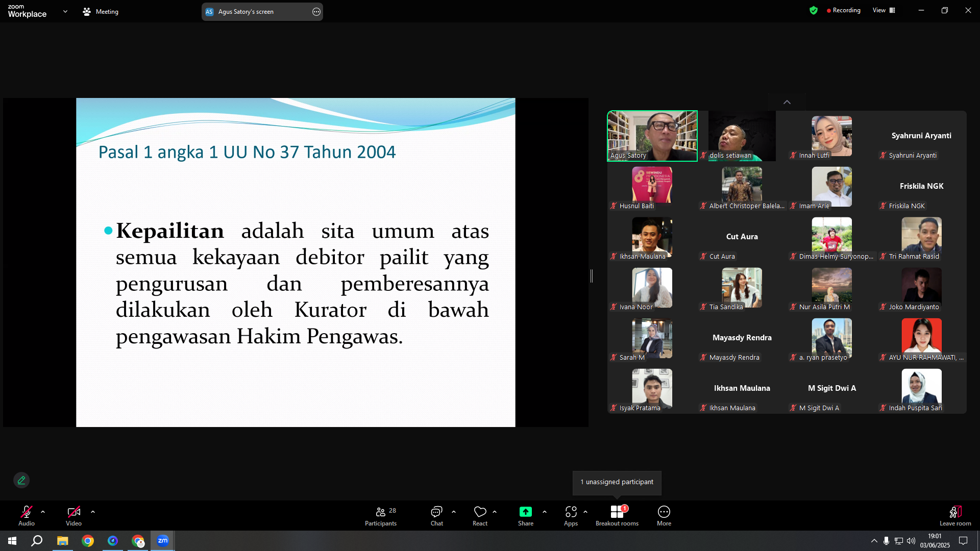Open the Chat panel
Screen dimensions: 980x551
(437, 515)
